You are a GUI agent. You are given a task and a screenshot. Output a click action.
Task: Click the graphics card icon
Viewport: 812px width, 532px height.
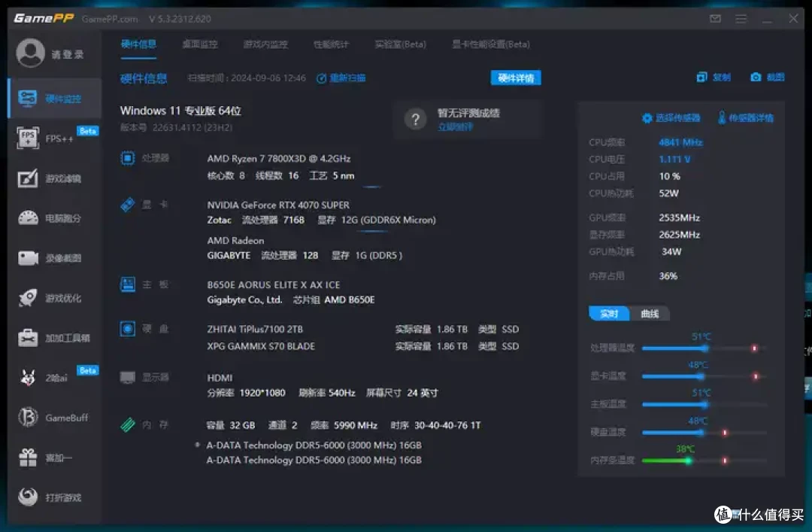coord(127,204)
